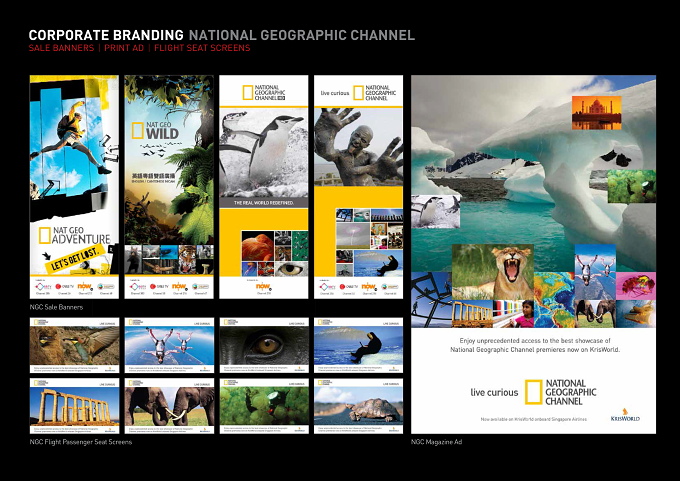Click the pink flower image in magazine ad
680x481 pixels.
635,286
